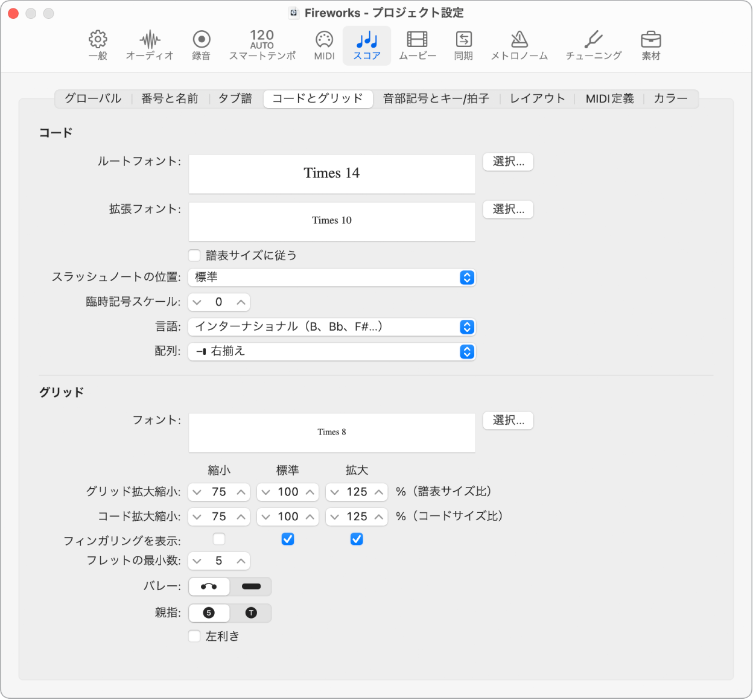Screen dimensions: 753x700
Task: Increase 臨時記号スケール with the up stepper
Action: tap(241, 302)
